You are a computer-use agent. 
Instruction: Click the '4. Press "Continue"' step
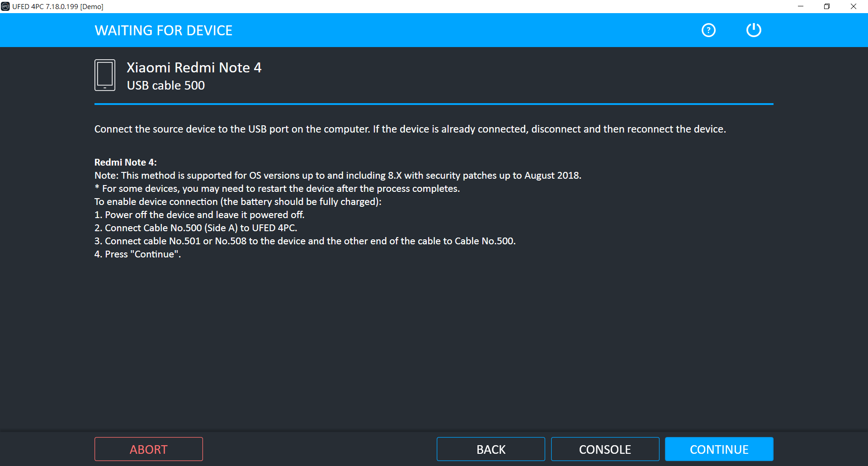pyautogui.click(x=138, y=254)
